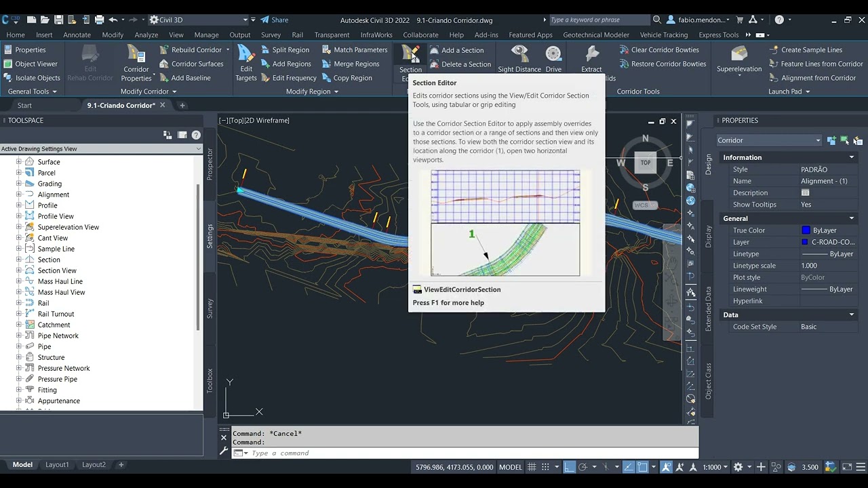Open the Prospector toolspace tab

(x=210, y=164)
